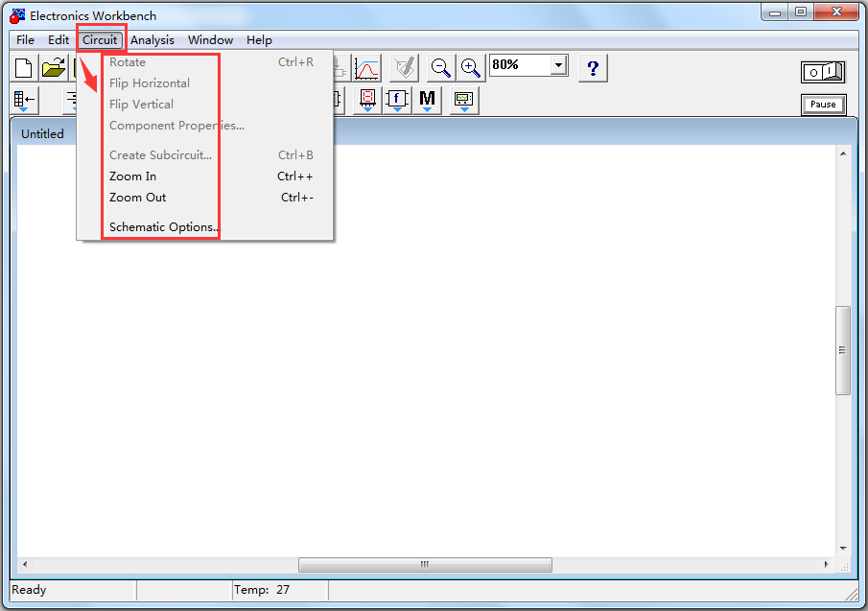868x611 pixels.
Task: Click horizontal scrollbar left arrow
Action: (x=24, y=565)
